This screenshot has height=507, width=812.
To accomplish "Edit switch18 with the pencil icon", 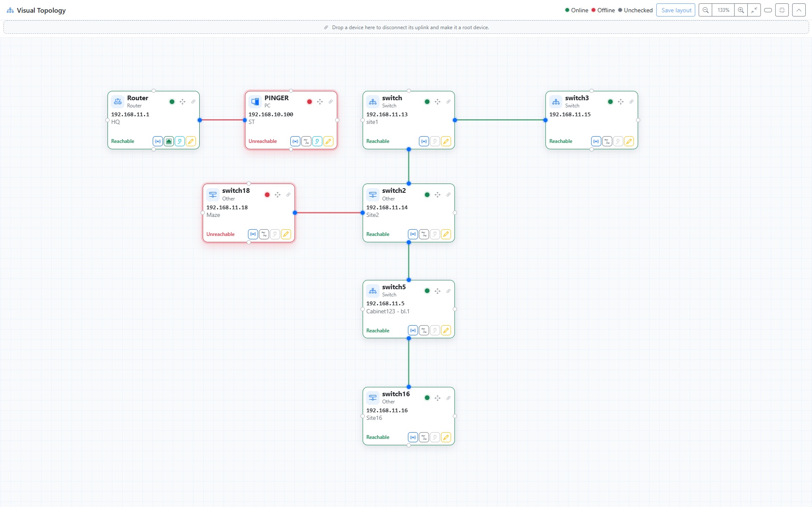I will 286,234.
